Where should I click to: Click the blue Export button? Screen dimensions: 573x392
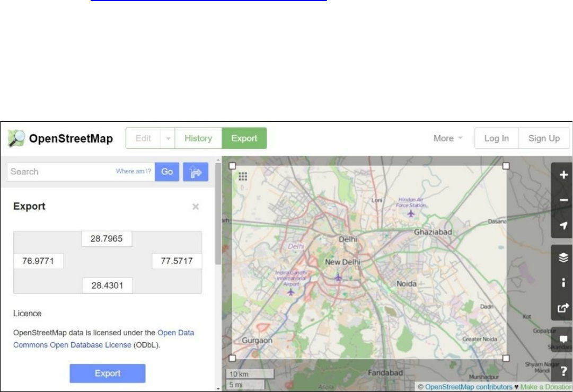click(x=108, y=373)
